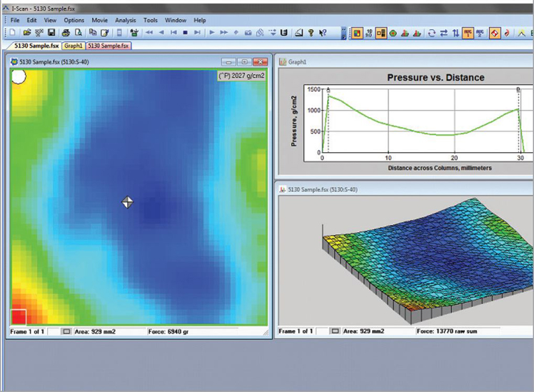Click the question mark Help icon
This screenshot has width=534, height=392.
tap(311, 33)
